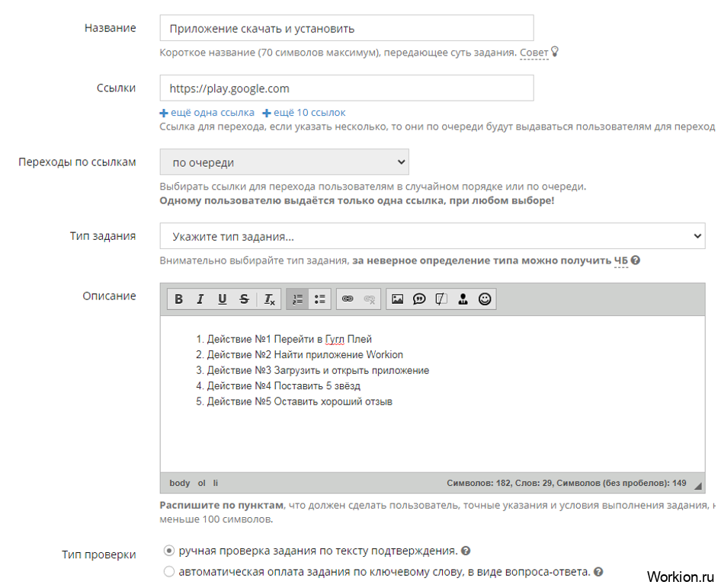Click the unlink icon in the toolbar
Screen dimensions: 721x588
[x=370, y=299]
